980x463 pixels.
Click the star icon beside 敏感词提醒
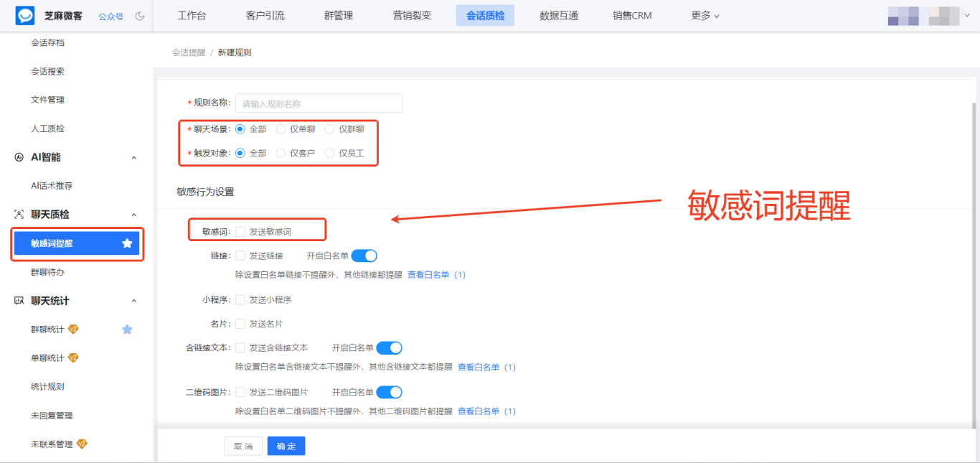click(x=127, y=243)
